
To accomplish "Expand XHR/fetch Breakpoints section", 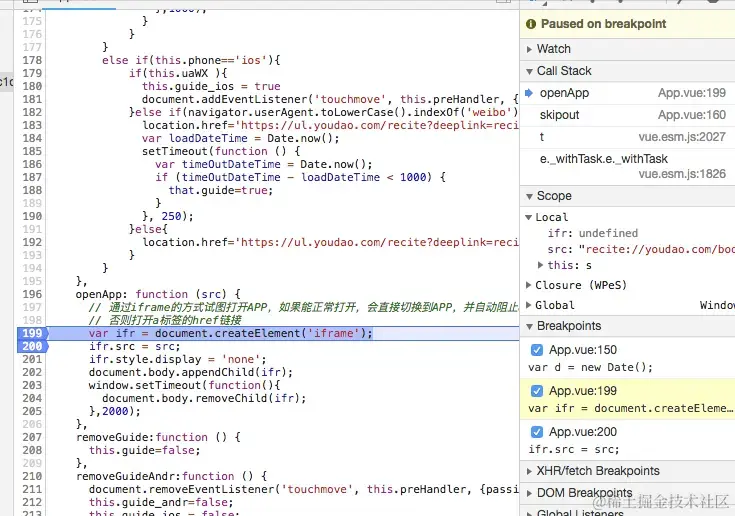I will [529, 471].
